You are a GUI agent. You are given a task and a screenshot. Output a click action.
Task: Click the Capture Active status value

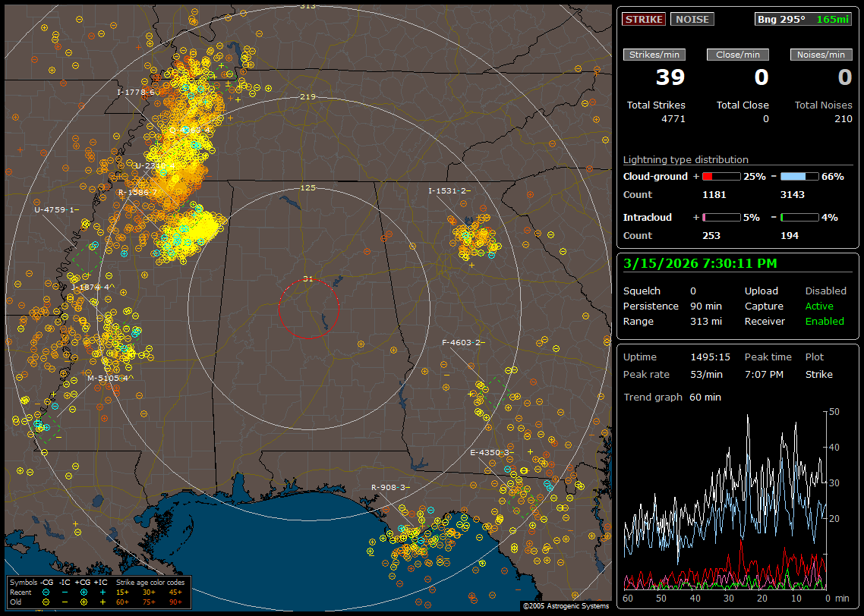click(819, 306)
